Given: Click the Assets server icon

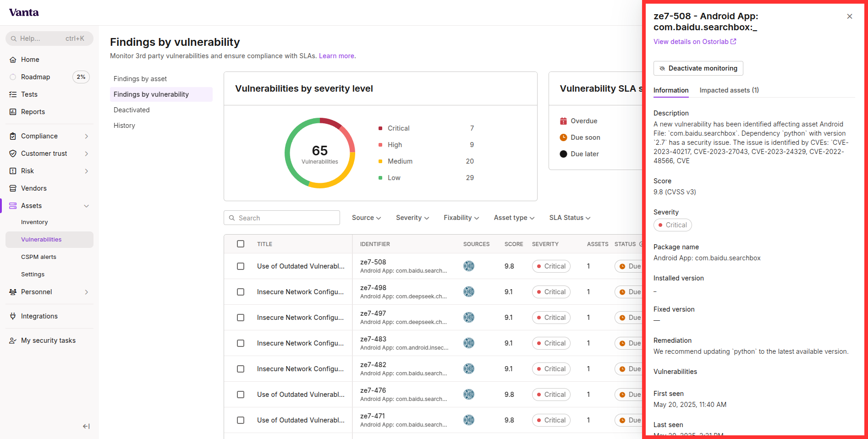Looking at the screenshot, I should (13, 206).
